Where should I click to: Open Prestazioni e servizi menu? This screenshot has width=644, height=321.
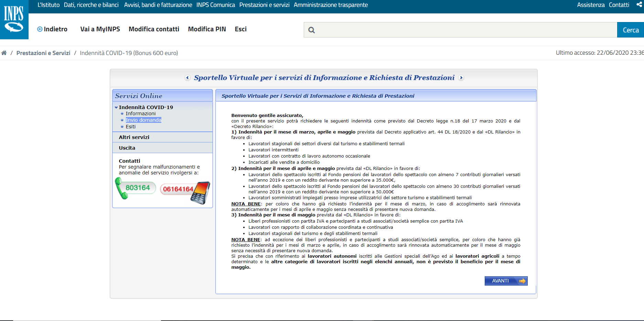(265, 5)
